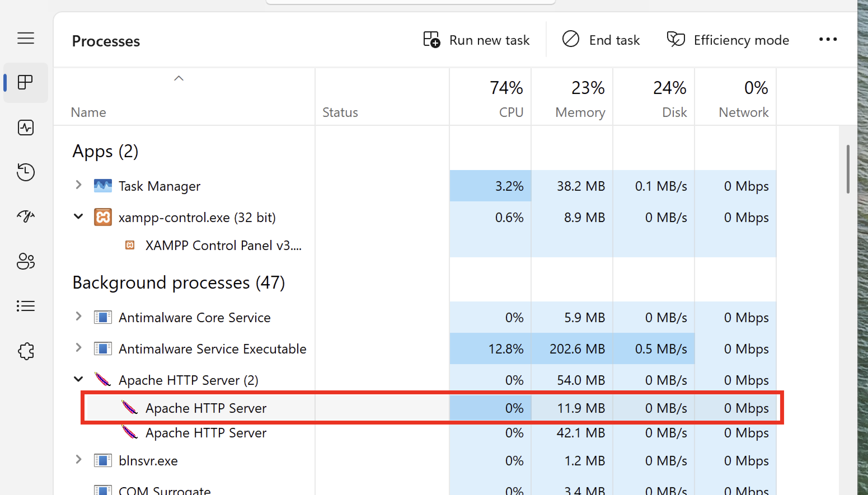Click the End task button

point(601,40)
